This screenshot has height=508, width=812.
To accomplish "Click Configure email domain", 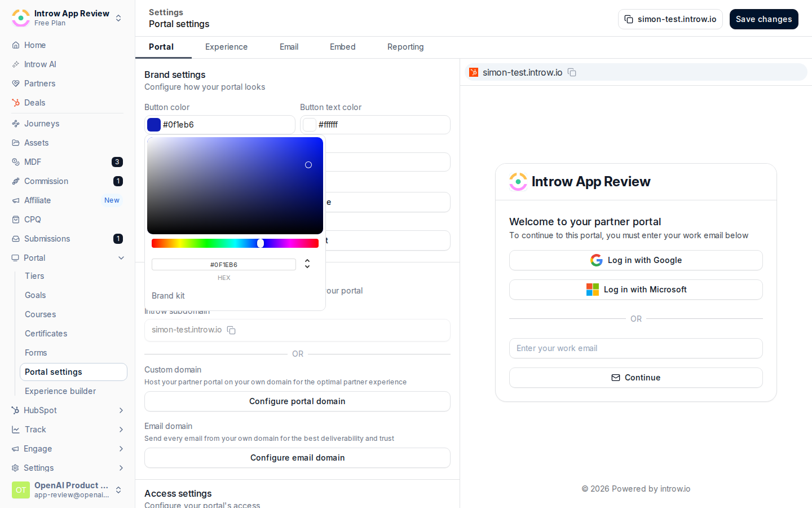I will 297,458.
